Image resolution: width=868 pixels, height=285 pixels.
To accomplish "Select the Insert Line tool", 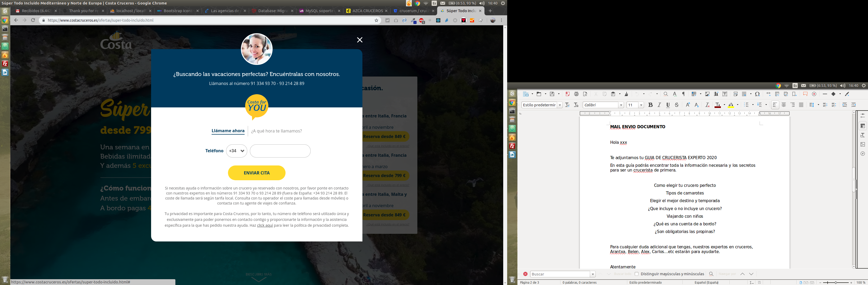I will (x=825, y=94).
